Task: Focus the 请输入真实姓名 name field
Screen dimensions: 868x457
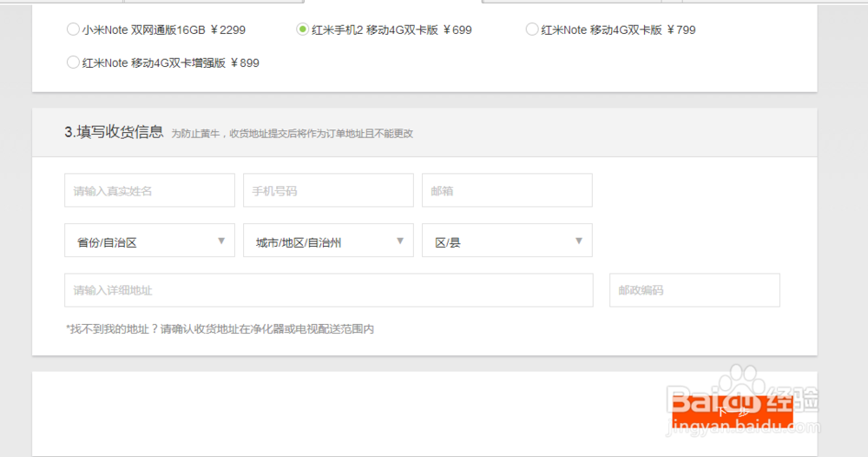Action: 149,190
